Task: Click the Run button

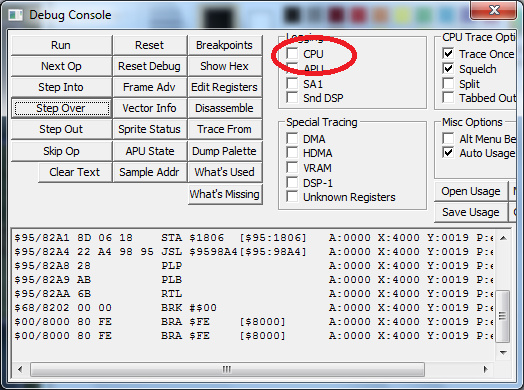Action: pos(61,45)
